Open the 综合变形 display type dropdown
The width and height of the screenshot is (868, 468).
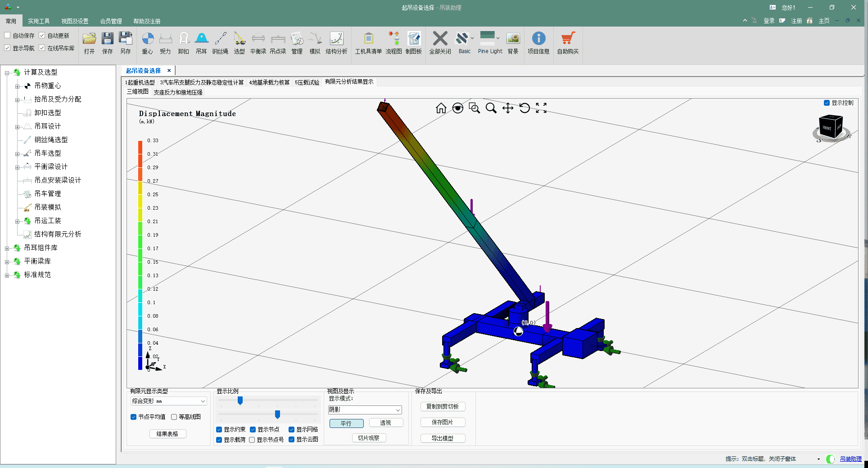click(168, 401)
